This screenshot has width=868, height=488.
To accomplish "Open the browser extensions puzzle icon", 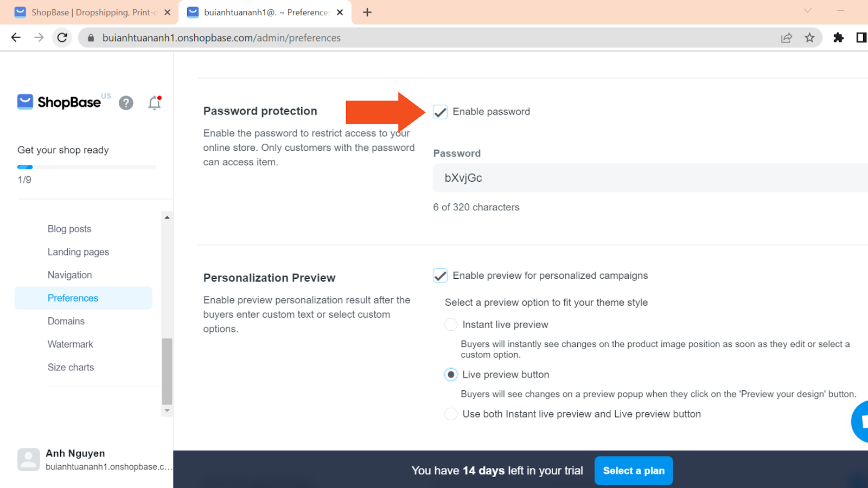I will pyautogui.click(x=838, y=37).
